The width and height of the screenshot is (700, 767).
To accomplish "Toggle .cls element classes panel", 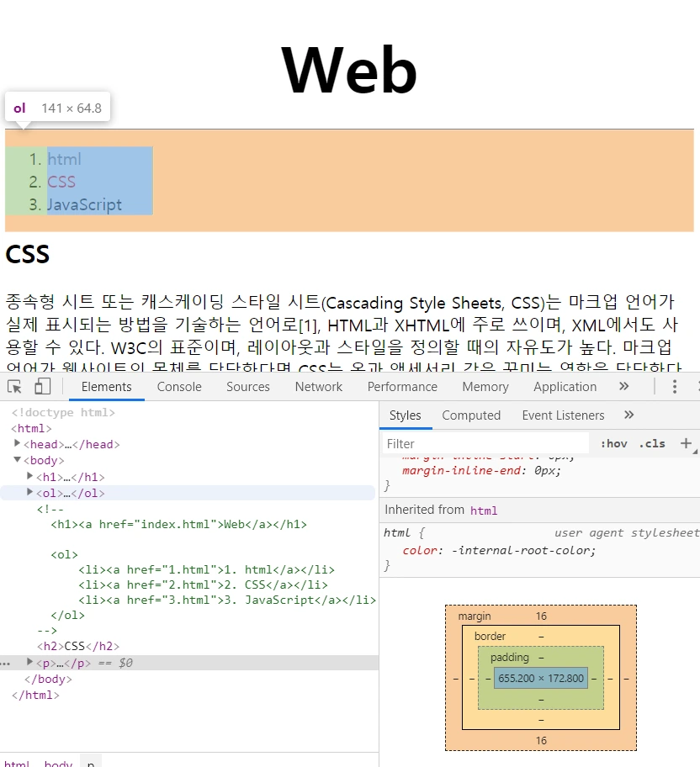I will click(652, 444).
